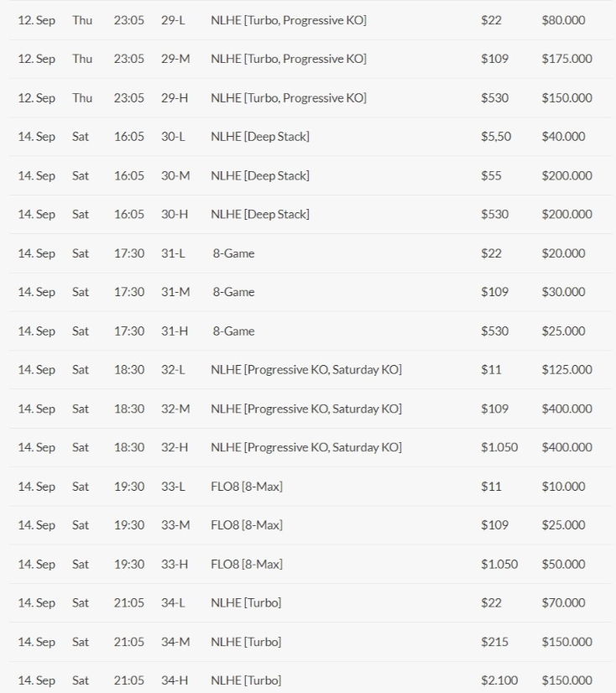Viewport: 616px width, 693px height.
Task: Select the $55 buy-in amount
Action: click(491, 175)
